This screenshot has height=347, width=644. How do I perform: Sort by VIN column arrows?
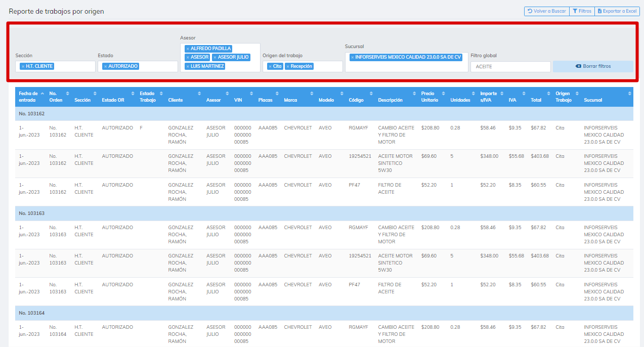pyautogui.click(x=252, y=94)
